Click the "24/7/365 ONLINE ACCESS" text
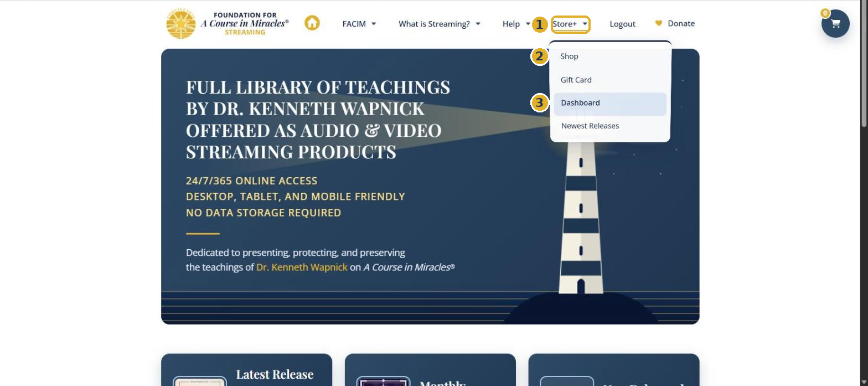The image size is (868, 386). pyautogui.click(x=251, y=181)
